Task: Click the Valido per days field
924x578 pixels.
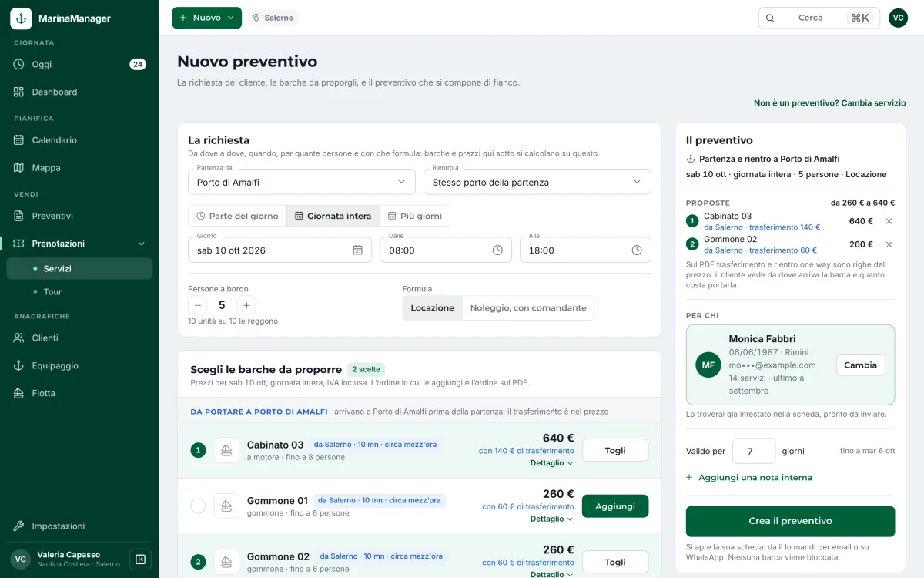Action: click(x=753, y=451)
